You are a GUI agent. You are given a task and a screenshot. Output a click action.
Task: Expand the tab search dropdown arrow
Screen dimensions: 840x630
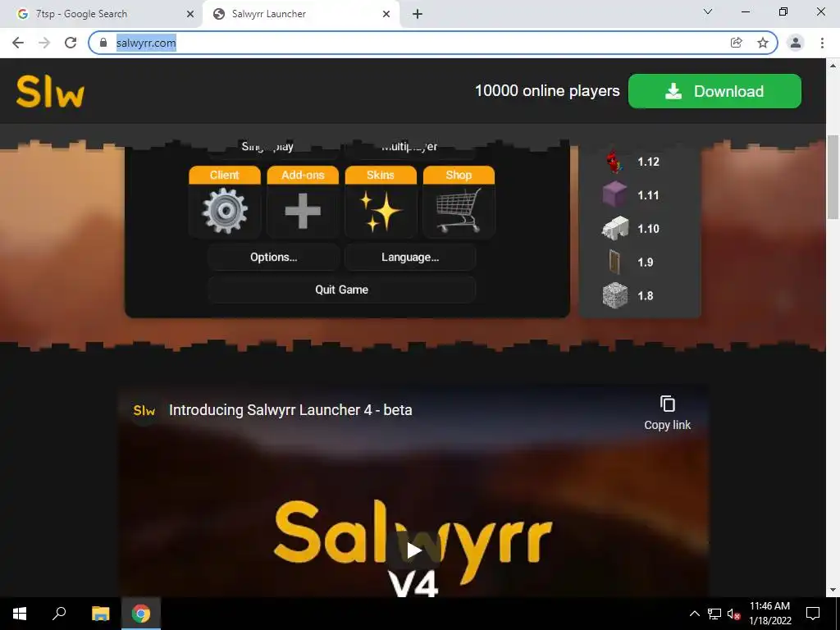(708, 11)
